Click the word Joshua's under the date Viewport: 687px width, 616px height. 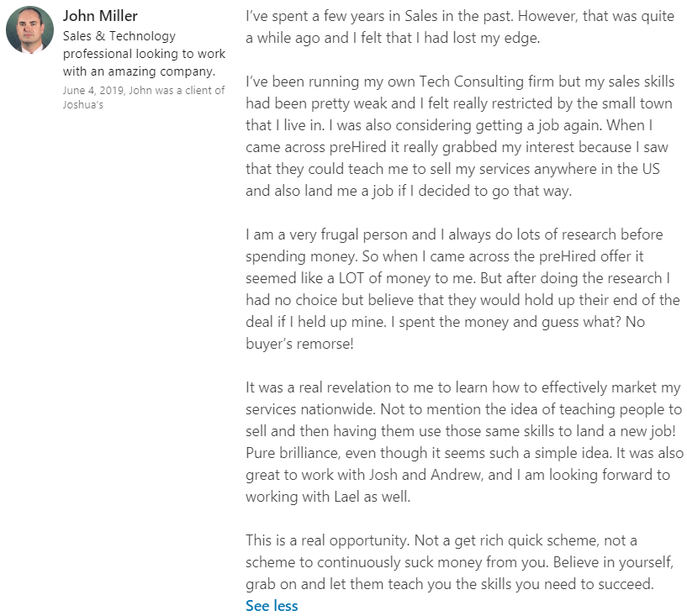click(82, 105)
